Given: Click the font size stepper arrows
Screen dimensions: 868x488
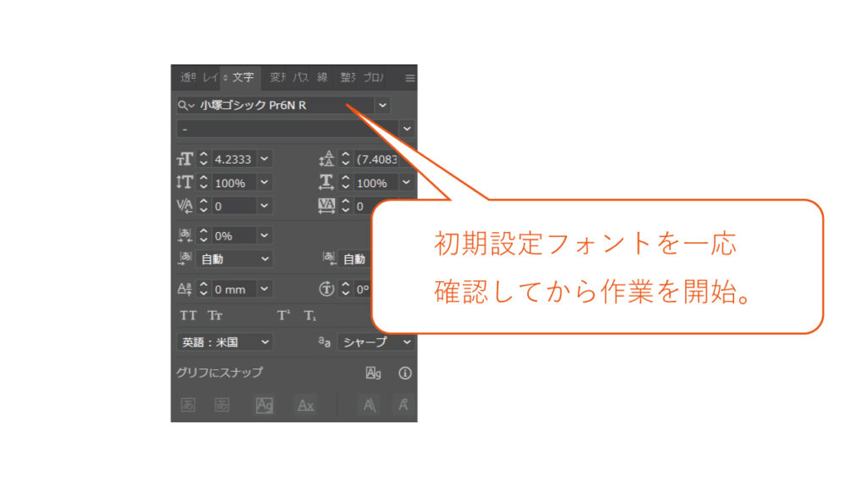Looking at the screenshot, I should point(203,159).
